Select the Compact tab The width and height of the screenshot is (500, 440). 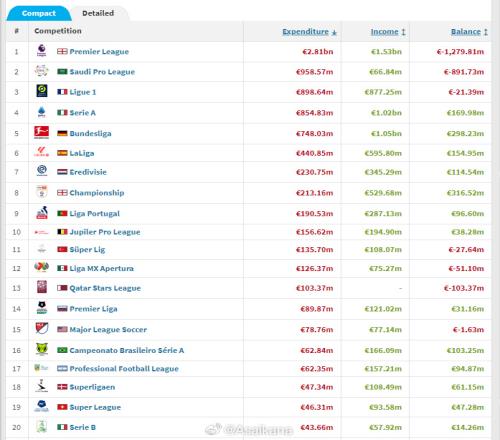39,13
